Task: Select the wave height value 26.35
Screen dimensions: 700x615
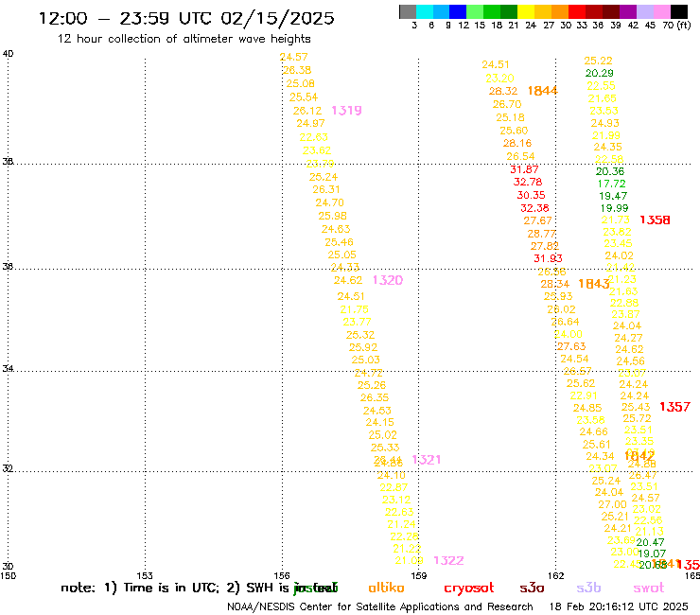Action: (375, 397)
